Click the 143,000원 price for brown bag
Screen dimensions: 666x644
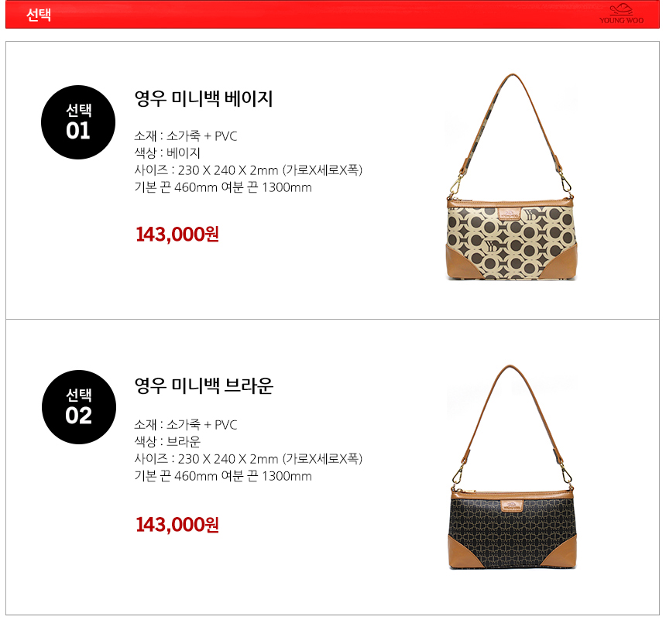pos(177,524)
